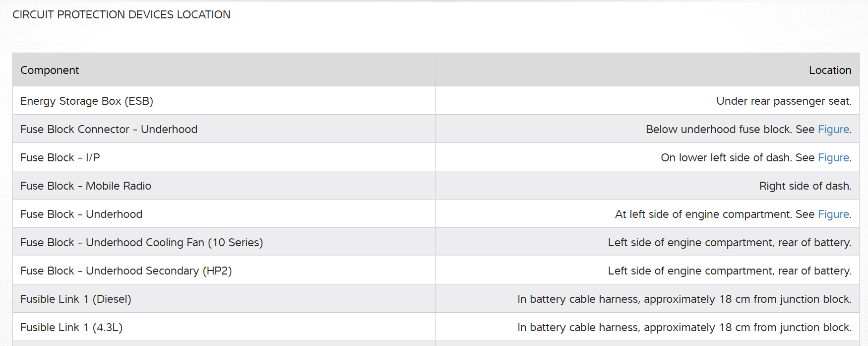This screenshot has width=868, height=346.
Task: Click the location text for Underhood Secondary (HP2)
Action: pos(729,271)
